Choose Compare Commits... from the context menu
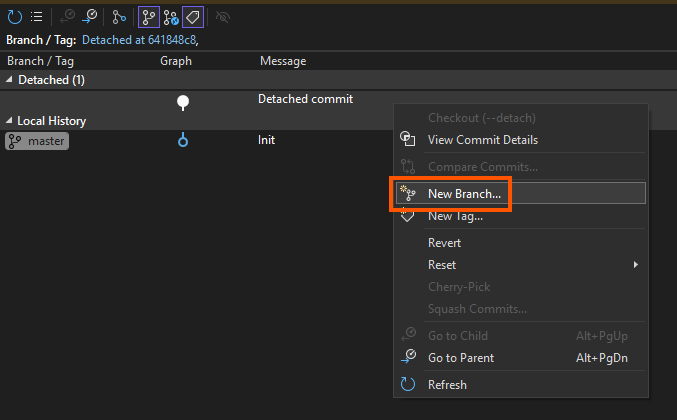677x420 pixels. (x=521, y=167)
